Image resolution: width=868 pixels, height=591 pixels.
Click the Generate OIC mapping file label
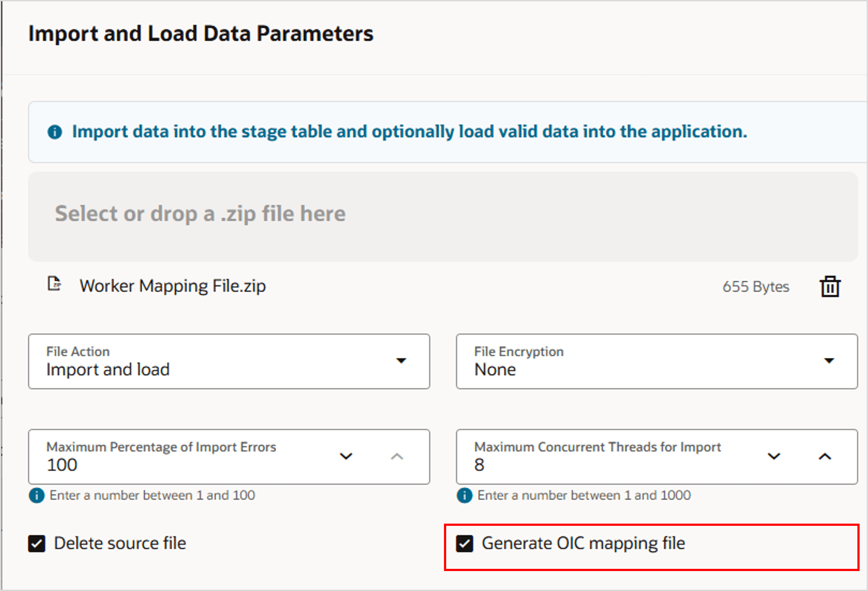(x=583, y=543)
